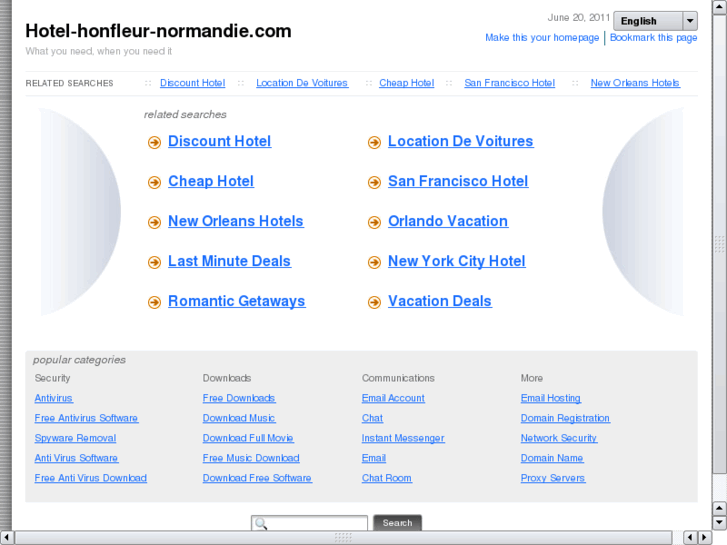The image size is (727, 545).
Task: Click vertical scrollbar up arrow at top
Action: 719,6
